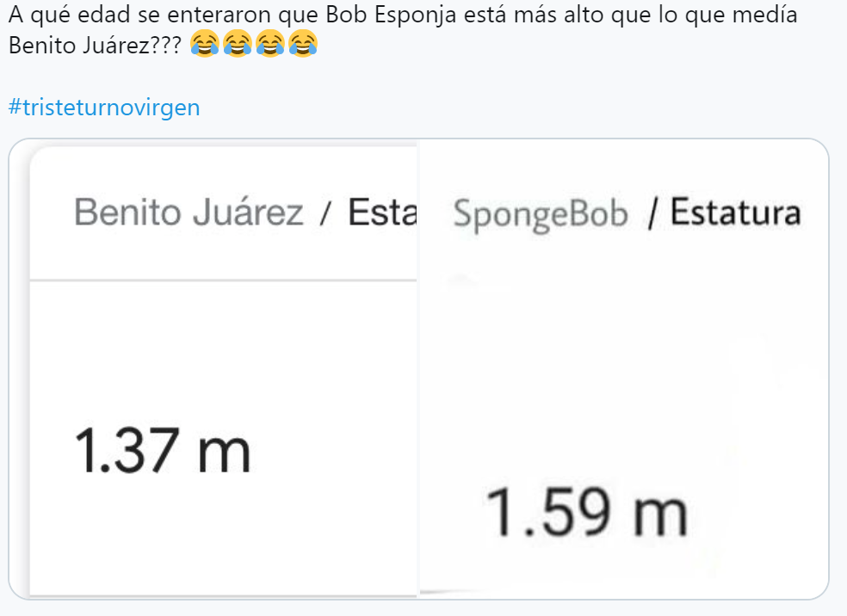Click the gray "SpongeBob" label in image
The height and width of the screenshot is (616, 847).
pos(540,214)
